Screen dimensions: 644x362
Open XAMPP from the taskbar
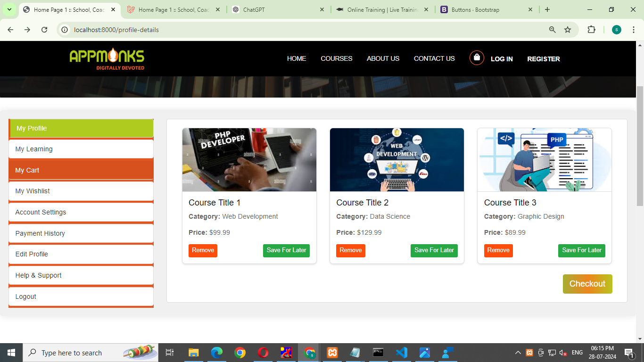[x=332, y=353]
